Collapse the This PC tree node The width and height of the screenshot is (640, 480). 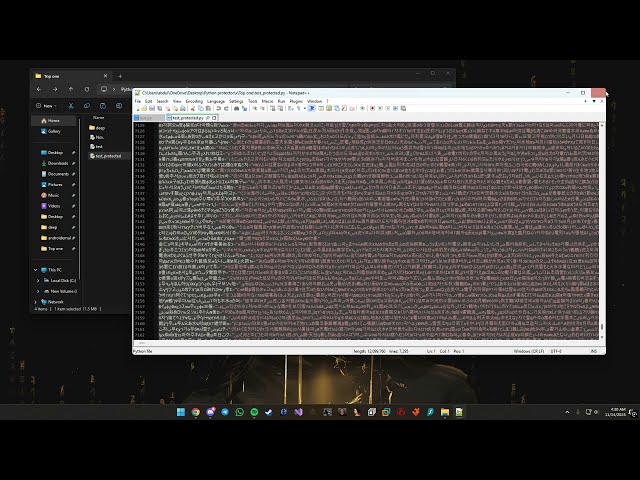tap(36, 270)
